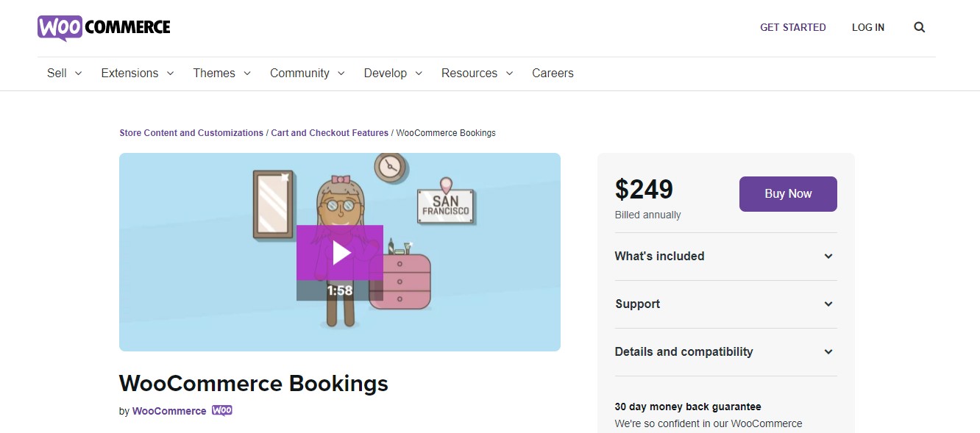This screenshot has width=980, height=433.
Task: Visit the WooCommerce author link
Action: pos(169,411)
